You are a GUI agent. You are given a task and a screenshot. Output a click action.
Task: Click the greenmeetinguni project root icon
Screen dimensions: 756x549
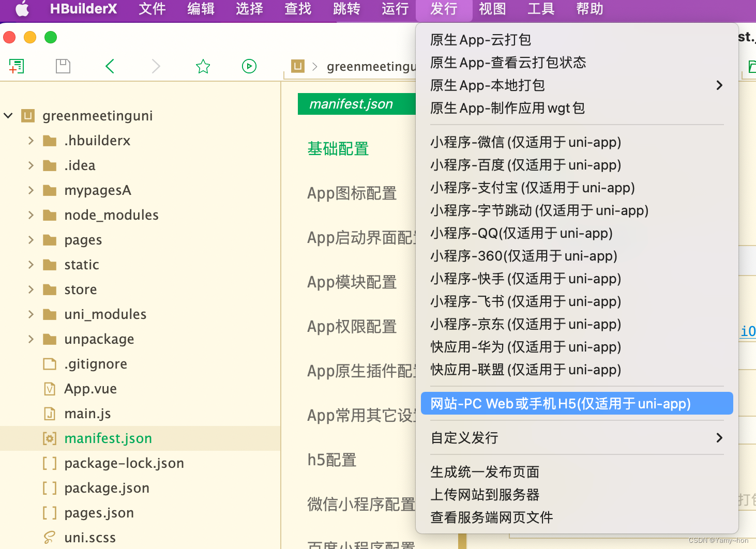point(28,116)
